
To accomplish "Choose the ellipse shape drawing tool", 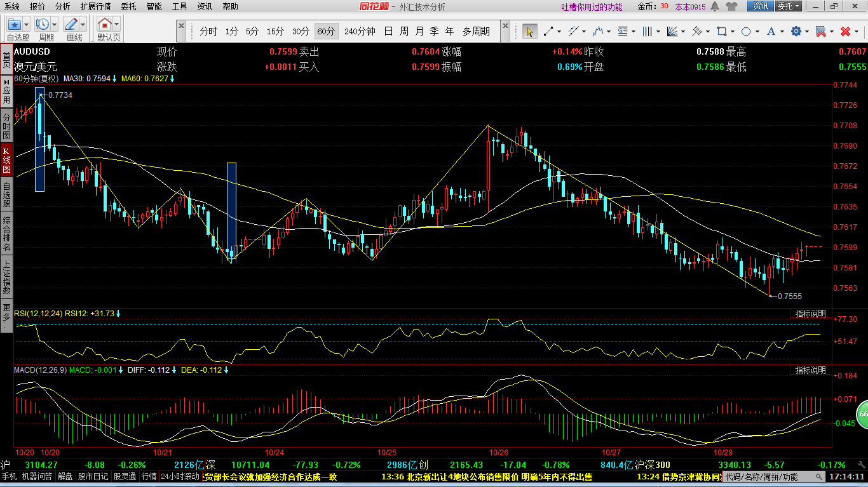I will point(746,31).
